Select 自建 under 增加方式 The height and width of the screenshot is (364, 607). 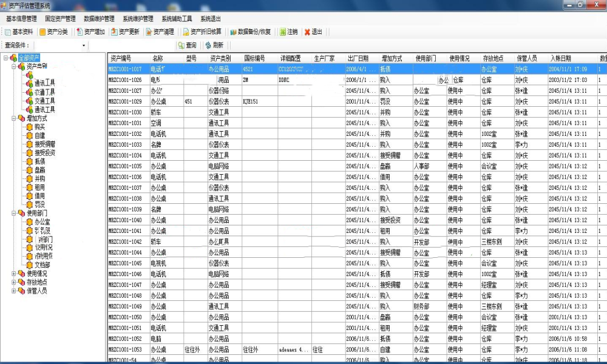[x=39, y=135]
